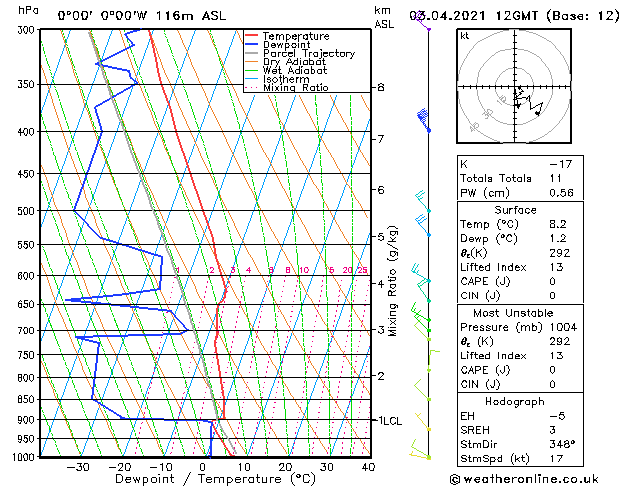Image resolution: width=629 pixels, height=486 pixels.
Task: Click the 12GMT (Base: 12) header text
Action: click(x=558, y=16)
